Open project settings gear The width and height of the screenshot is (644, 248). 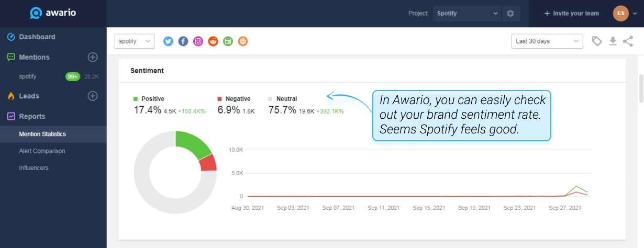[x=510, y=14]
